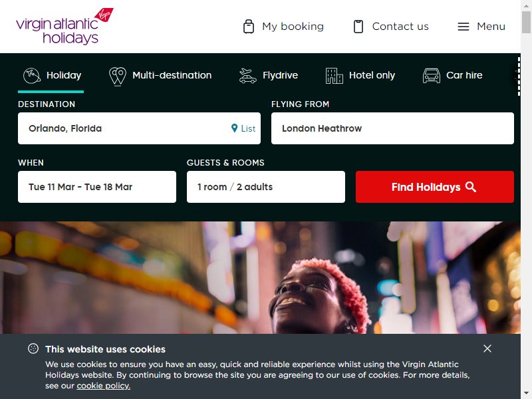
Task: Edit the Orlando, Florida destination field
Action: coord(139,128)
